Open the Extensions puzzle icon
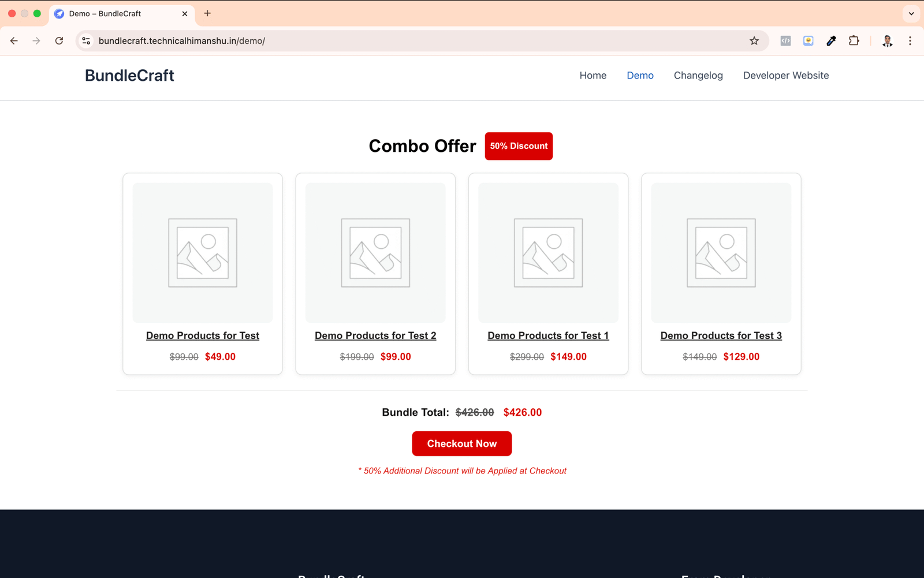The height and width of the screenshot is (578, 924). tap(854, 41)
